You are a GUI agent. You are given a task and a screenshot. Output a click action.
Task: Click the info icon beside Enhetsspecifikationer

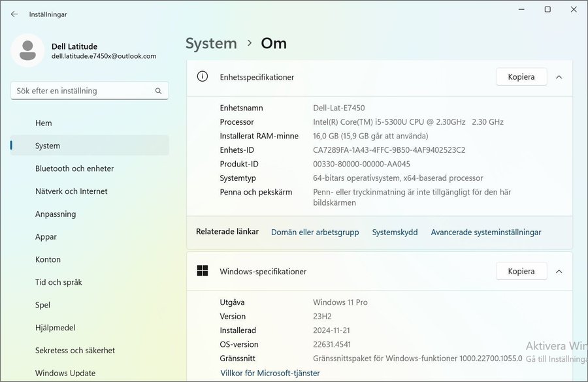click(x=202, y=76)
